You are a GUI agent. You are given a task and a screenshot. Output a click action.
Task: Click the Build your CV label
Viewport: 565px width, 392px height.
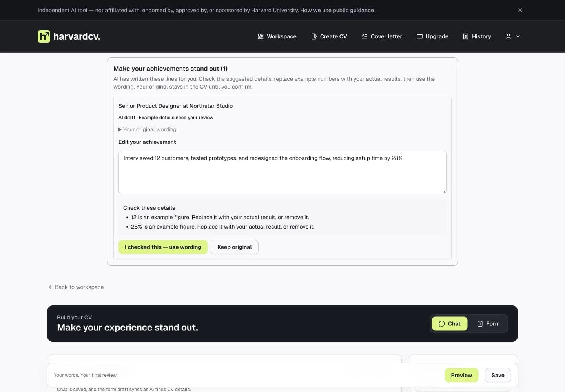click(x=75, y=318)
